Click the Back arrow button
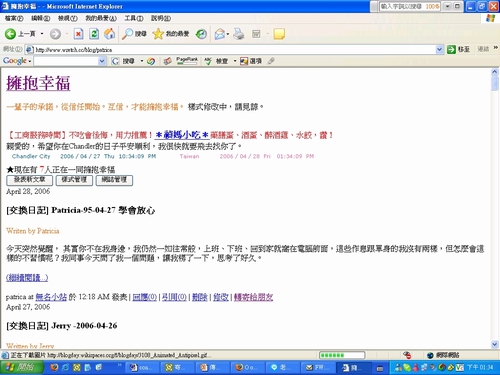The width and height of the screenshot is (500, 375). click(x=10, y=34)
